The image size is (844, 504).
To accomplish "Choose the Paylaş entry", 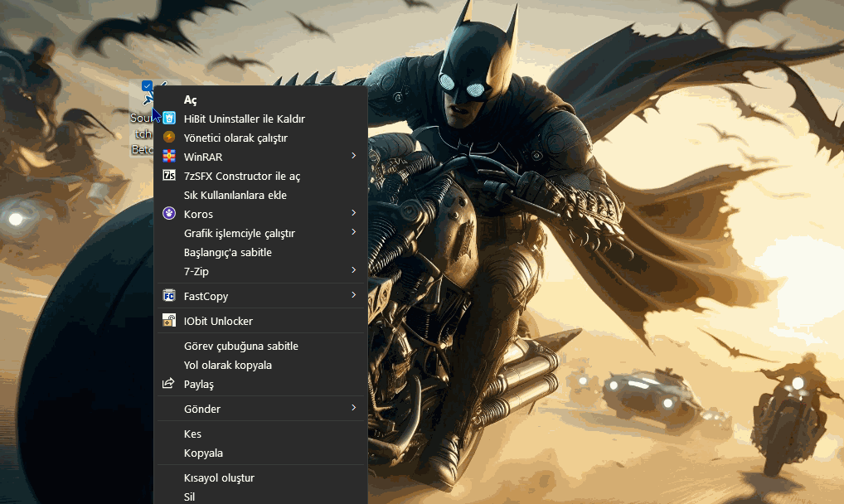I will pyautogui.click(x=261, y=385).
